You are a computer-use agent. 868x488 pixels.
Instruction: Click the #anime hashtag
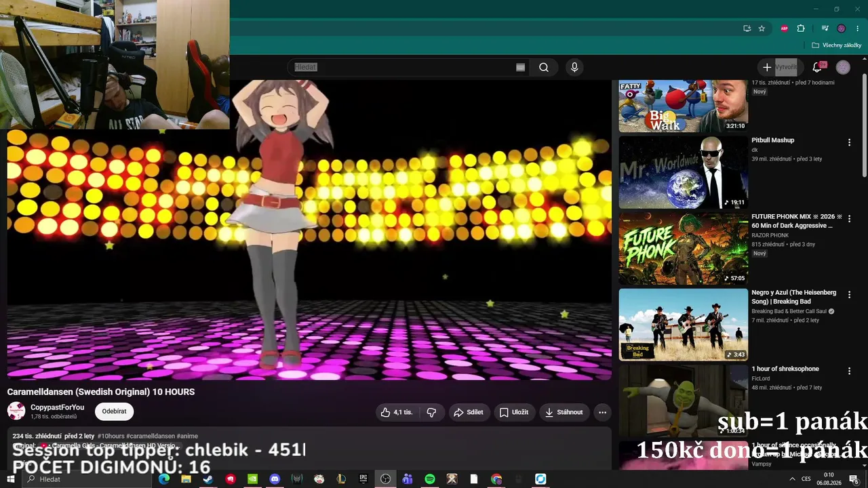(187, 436)
